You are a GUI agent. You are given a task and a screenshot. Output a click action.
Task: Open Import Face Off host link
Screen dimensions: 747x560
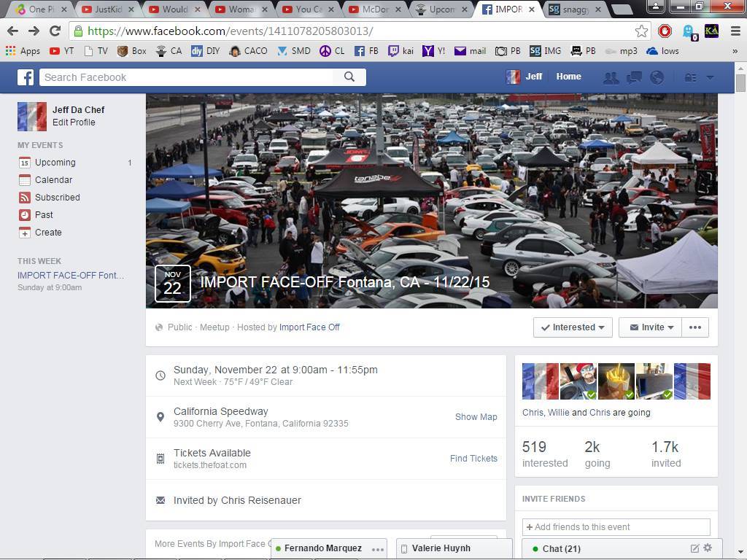point(309,327)
